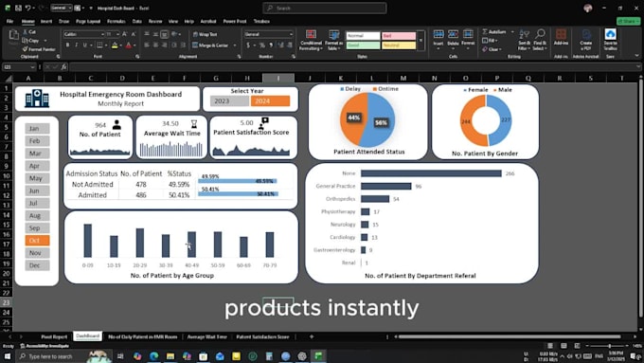Expand the Merge & Center dropdown arrow
This screenshot has height=363, width=644.
point(235,45)
